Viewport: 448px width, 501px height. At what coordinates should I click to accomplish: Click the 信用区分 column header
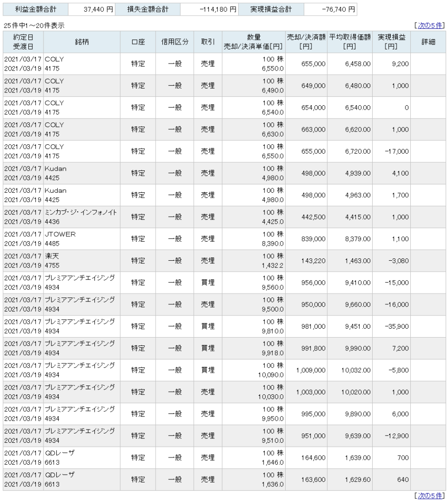[x=175, y=42]
